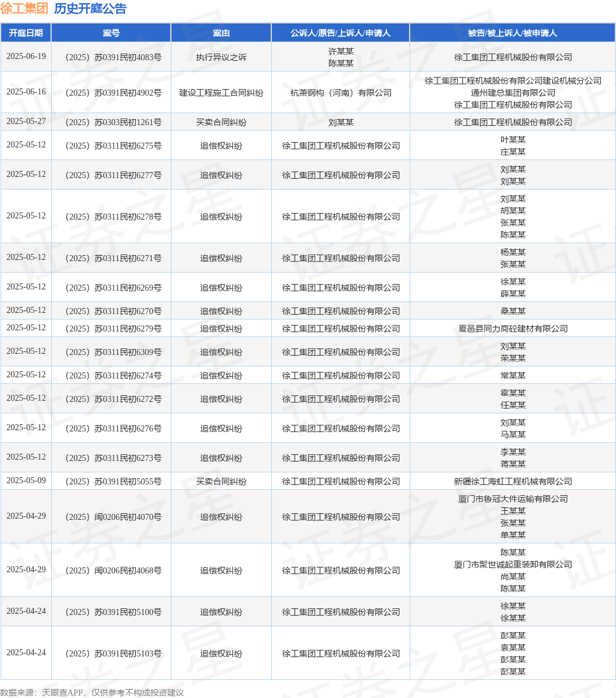Click defendant 蒋某某

pos(513,465)
